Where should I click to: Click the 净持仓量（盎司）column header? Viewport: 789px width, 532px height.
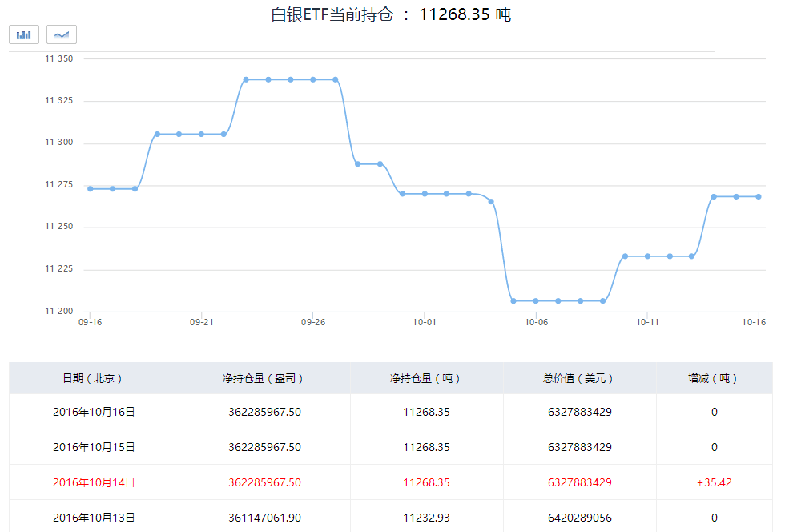pos(264,378)
